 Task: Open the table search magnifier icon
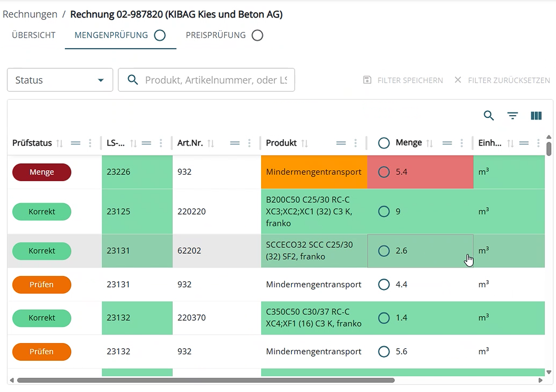click(x=488, y=115)
